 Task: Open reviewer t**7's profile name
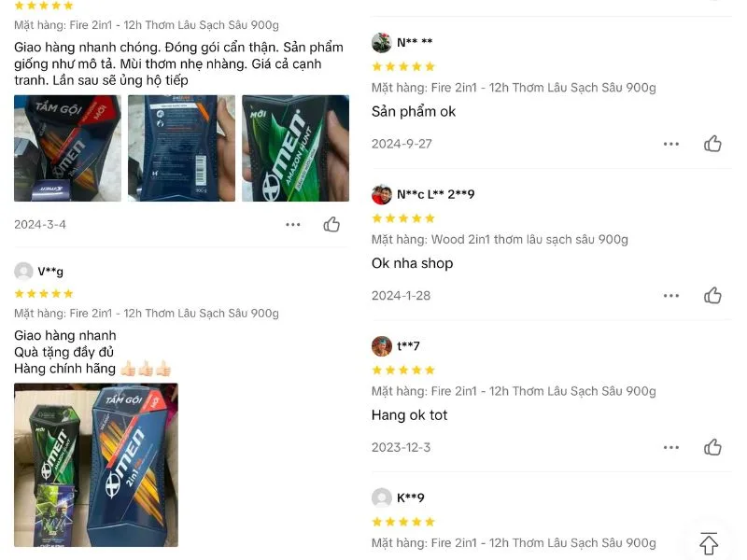(x=408, y=346)
